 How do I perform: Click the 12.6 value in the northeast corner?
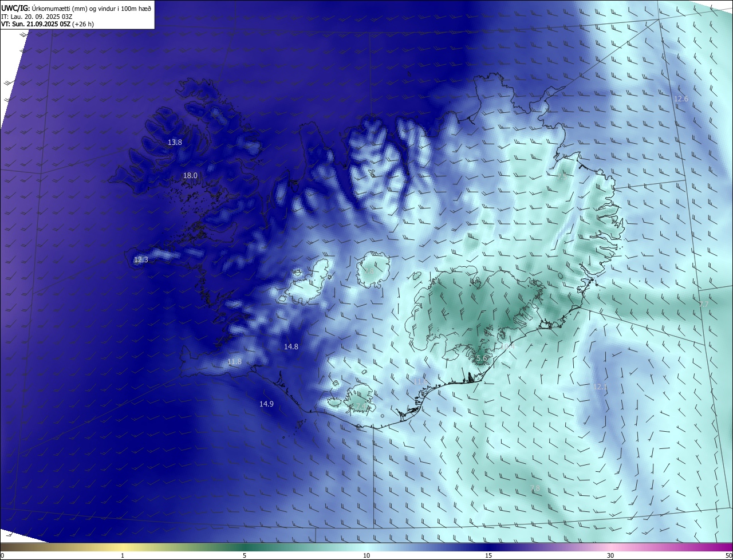pyautogui.click(x=681, y=98)
